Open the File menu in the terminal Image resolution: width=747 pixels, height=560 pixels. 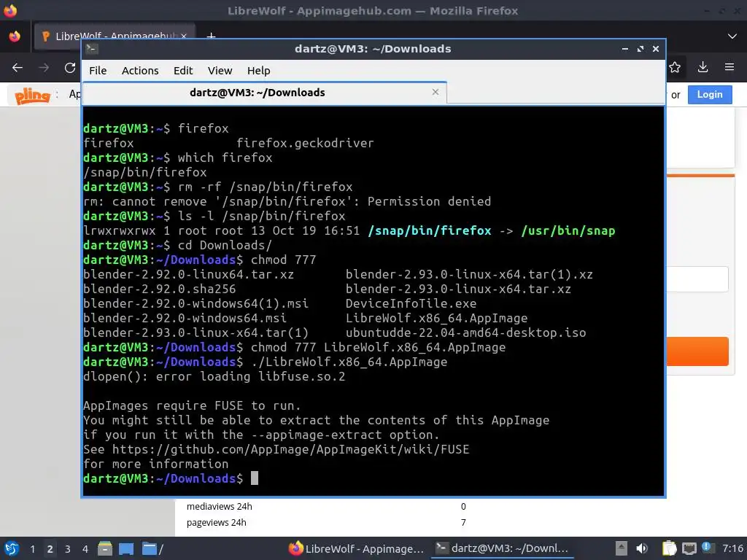(x=98, y=71)
